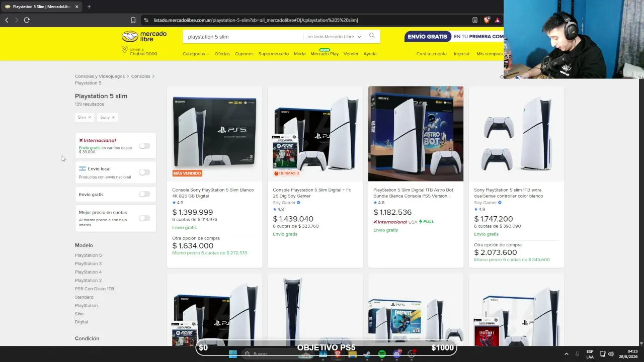Open File Explorer from the taskbar
The height and width of the screenshot is (362, 644).
click(352, 354)
